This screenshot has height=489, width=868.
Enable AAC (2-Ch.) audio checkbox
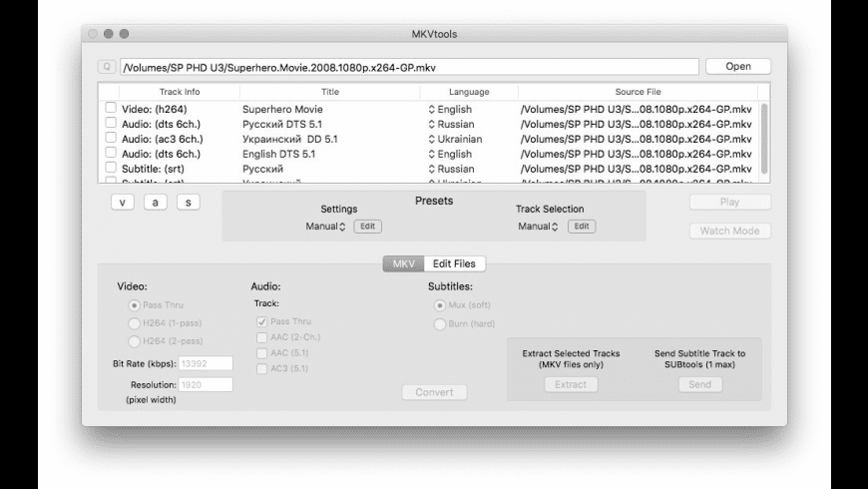click(261, 337)
